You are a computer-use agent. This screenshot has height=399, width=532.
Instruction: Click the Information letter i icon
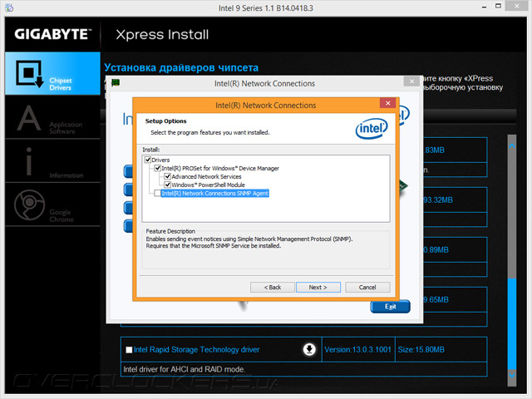29,161
